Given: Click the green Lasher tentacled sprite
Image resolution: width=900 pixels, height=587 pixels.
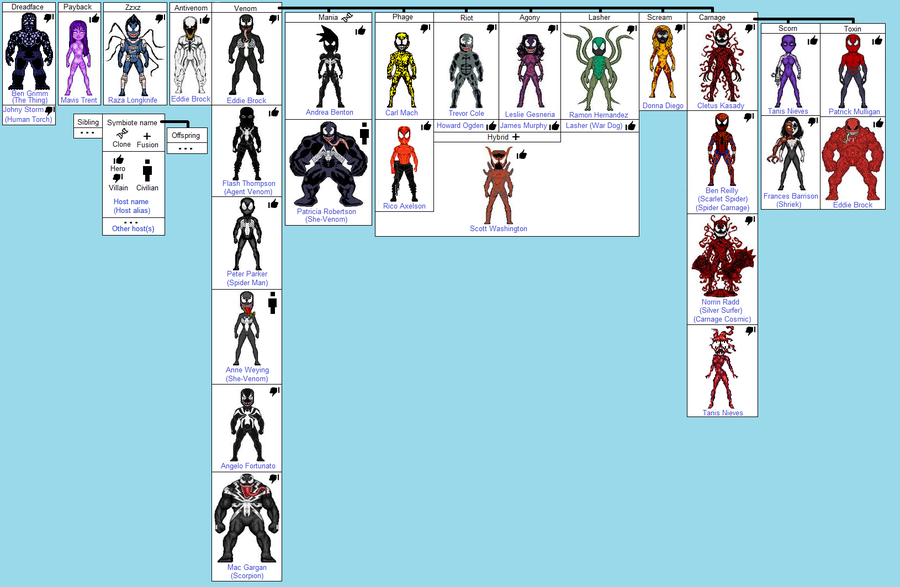Looking at the screenshot, I should click(599, 69).
